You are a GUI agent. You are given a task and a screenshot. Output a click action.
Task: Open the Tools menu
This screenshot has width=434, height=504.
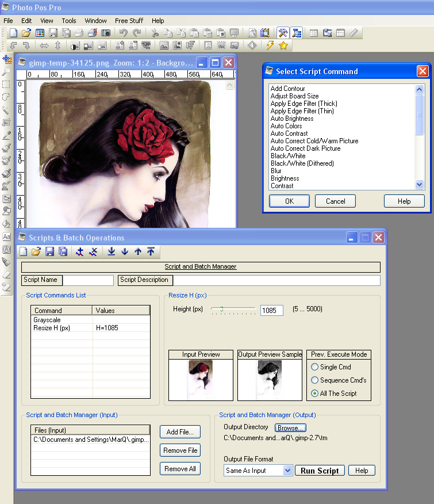(x=69, y=21)
